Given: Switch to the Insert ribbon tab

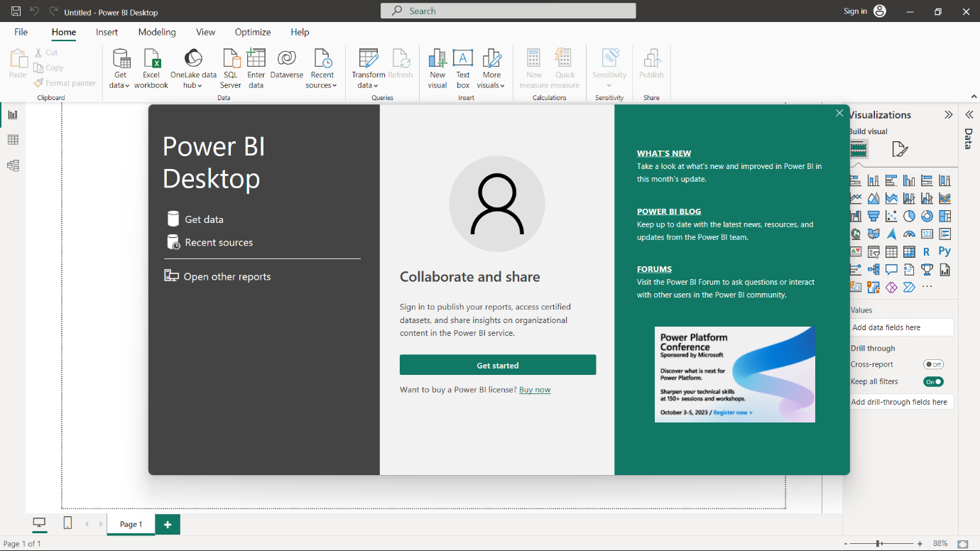Looking at the screenshot, I should coord(107,32).
